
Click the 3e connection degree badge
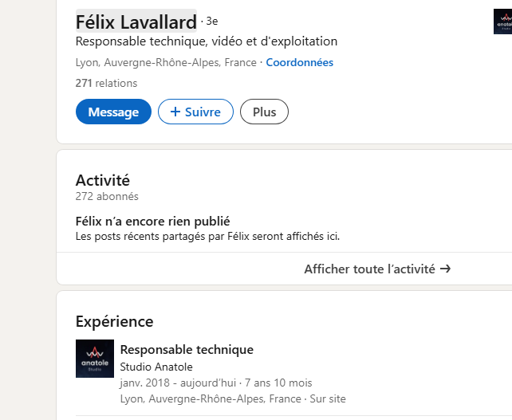point(211,22)
